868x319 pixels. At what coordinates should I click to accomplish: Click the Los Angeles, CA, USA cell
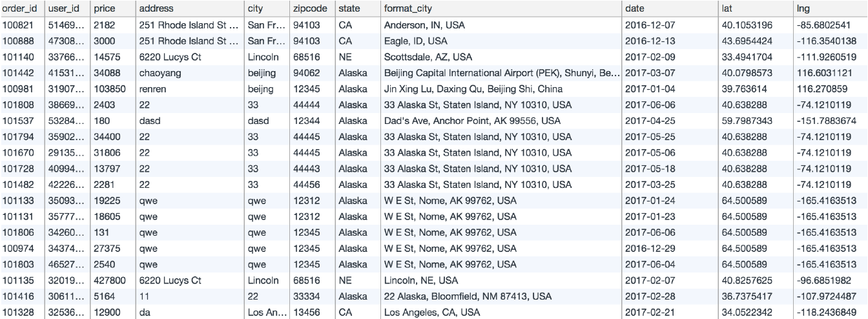[501, 312]
